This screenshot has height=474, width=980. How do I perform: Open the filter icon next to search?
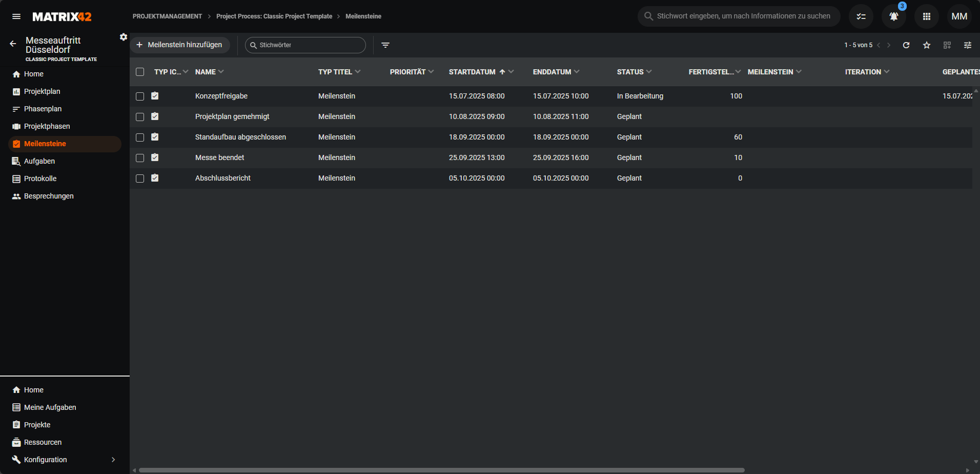pos(385,45)
